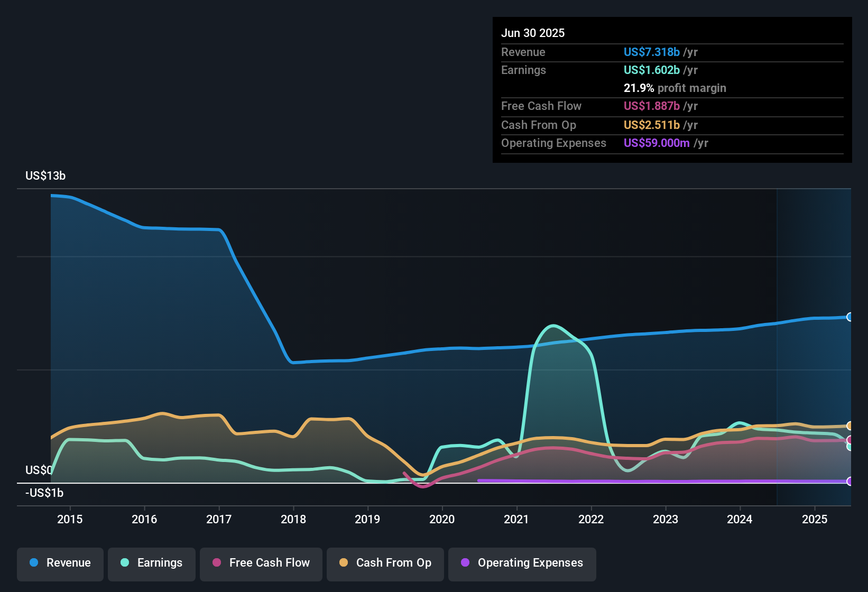The height and width of the screenshot is (592, 868).
Task: Select the Revenue endpoint marker on chart
Action: pyautogui.click(x=849, y=317)
